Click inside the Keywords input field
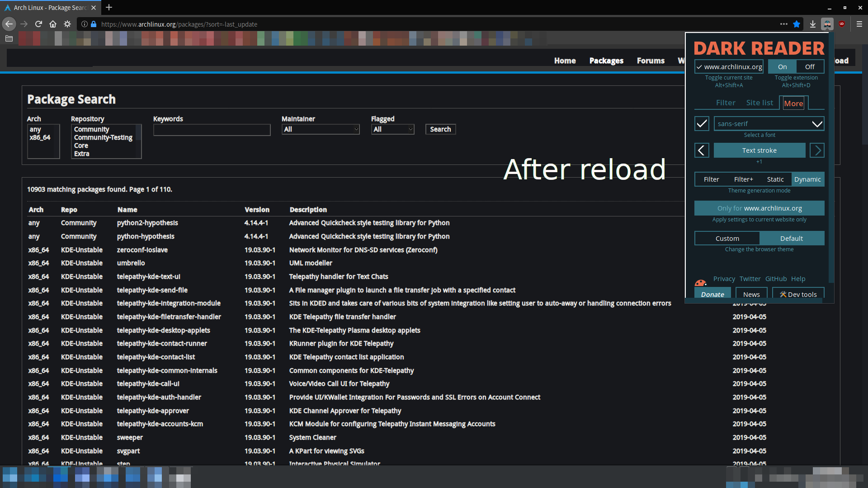This screenshot has height=488, width=868. pyautogui.click(x=212, y=130)
